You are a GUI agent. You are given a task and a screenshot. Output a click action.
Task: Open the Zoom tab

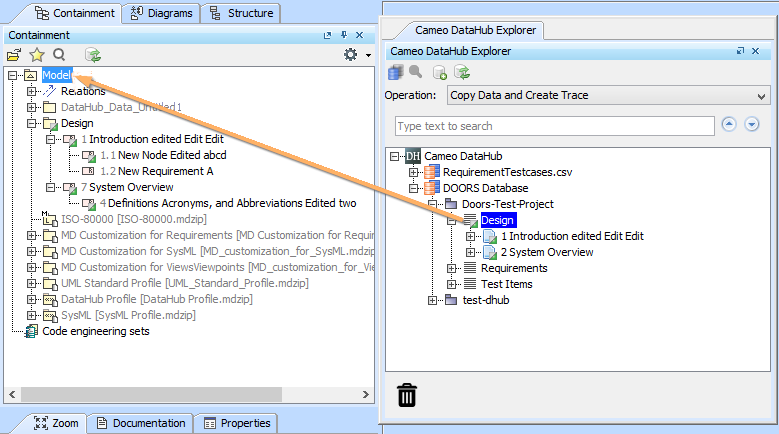pos(56,423)
